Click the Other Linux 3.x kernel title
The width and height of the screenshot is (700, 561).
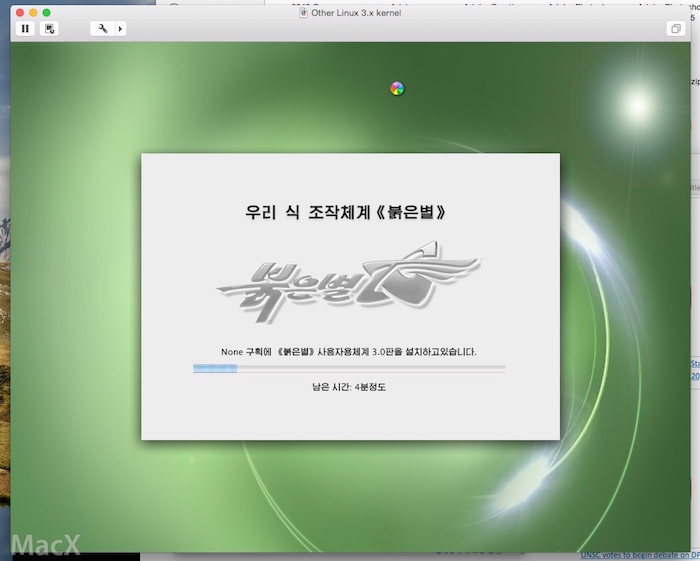356,13
